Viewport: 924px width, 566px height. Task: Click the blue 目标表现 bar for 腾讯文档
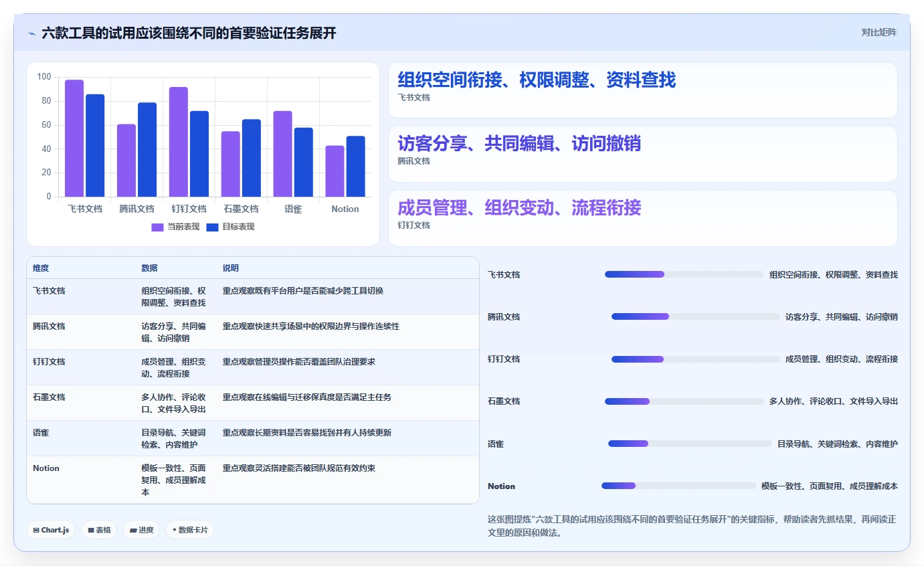[147, 150]
